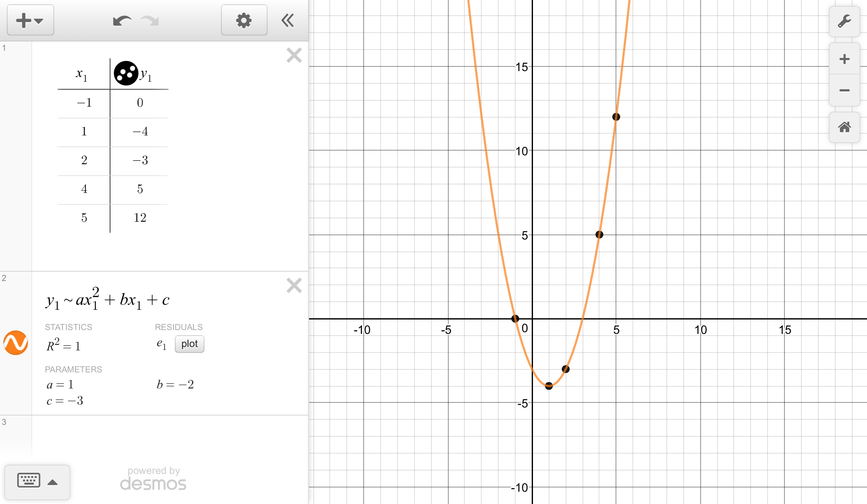Toggle the regression curve visibility icon

(16, 343)
